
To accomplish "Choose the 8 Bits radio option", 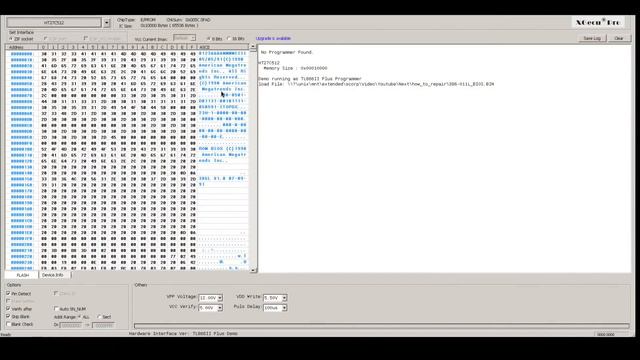I will pyautogui.click(x=209, y=39).
